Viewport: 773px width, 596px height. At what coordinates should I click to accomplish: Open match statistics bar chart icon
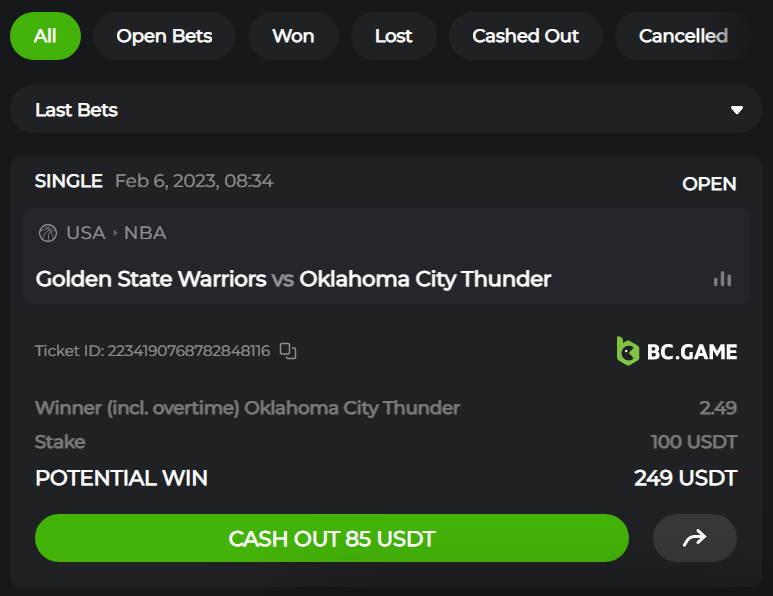tap(722, 279)
